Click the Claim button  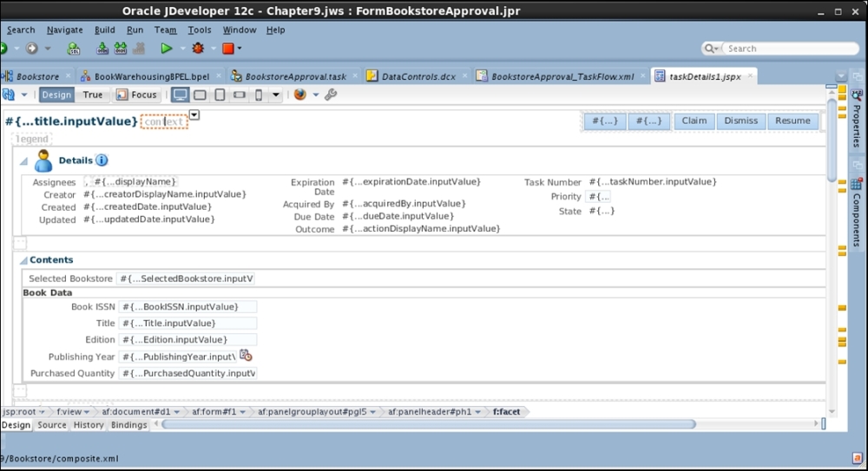[x=694, y=121]
